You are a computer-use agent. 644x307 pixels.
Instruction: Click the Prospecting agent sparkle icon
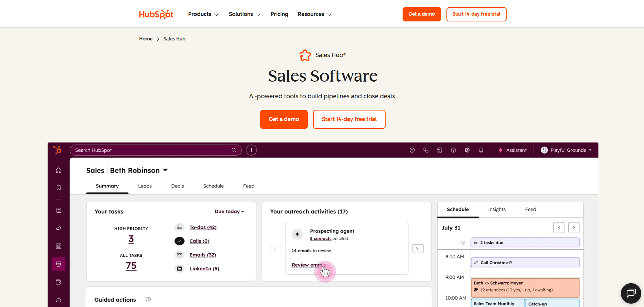point(297,234)
